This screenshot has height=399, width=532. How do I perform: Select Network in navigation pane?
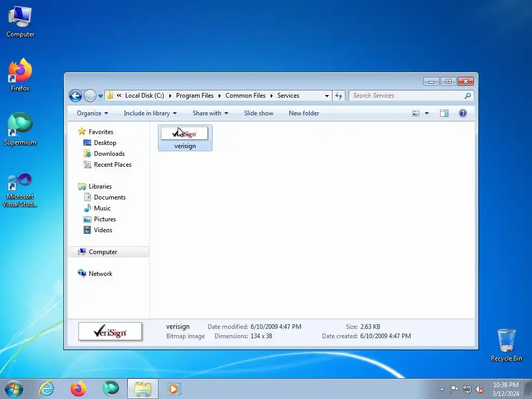click(x=100, y=273)
